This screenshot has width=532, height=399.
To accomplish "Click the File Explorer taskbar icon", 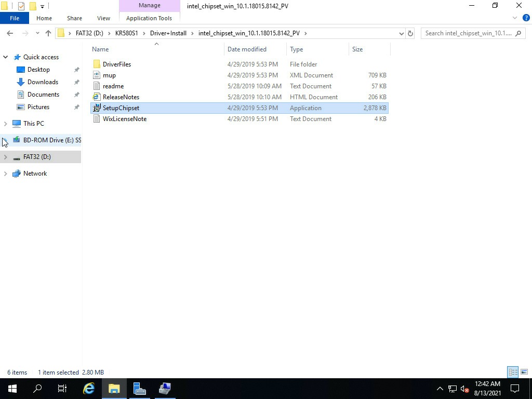I will click(x=114, y=389).
